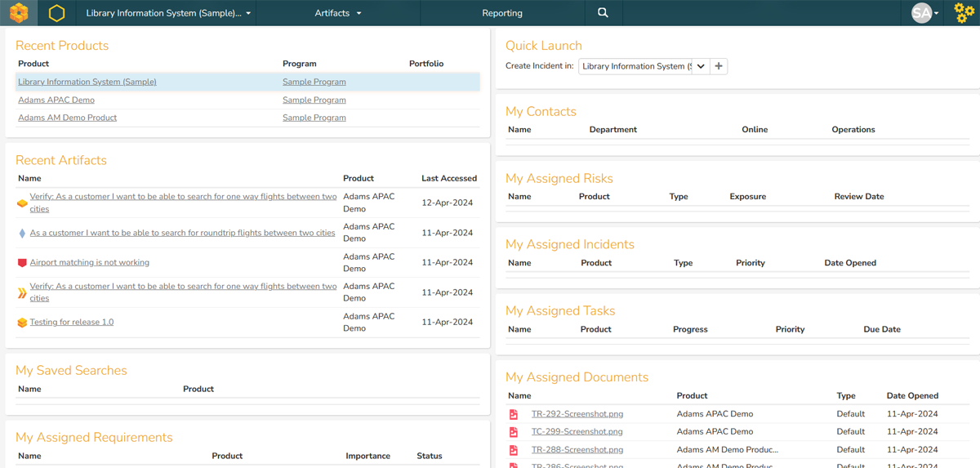Click the test set icon beside Testing for release 1.0
Screen dimensions: 980x468
(x=22, y=323)
